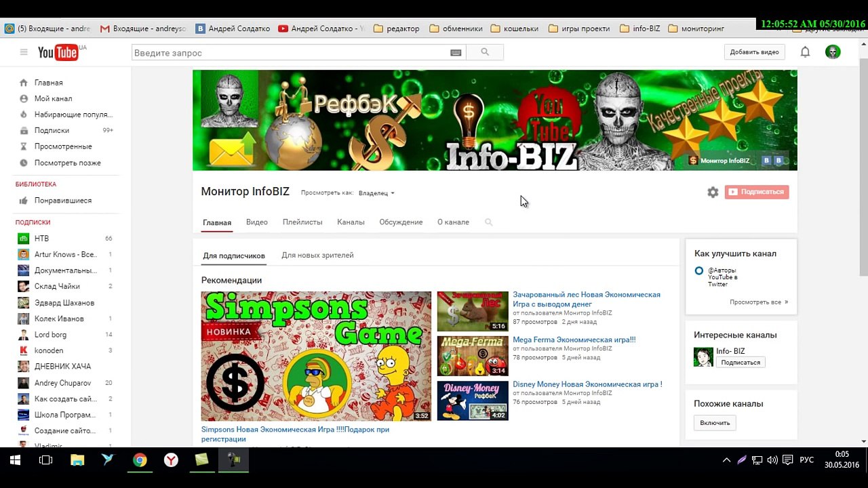The width and height of the screenshot is (868, 488).
Task: Click Включить under Похожие каналы
Action: (715, 423)
